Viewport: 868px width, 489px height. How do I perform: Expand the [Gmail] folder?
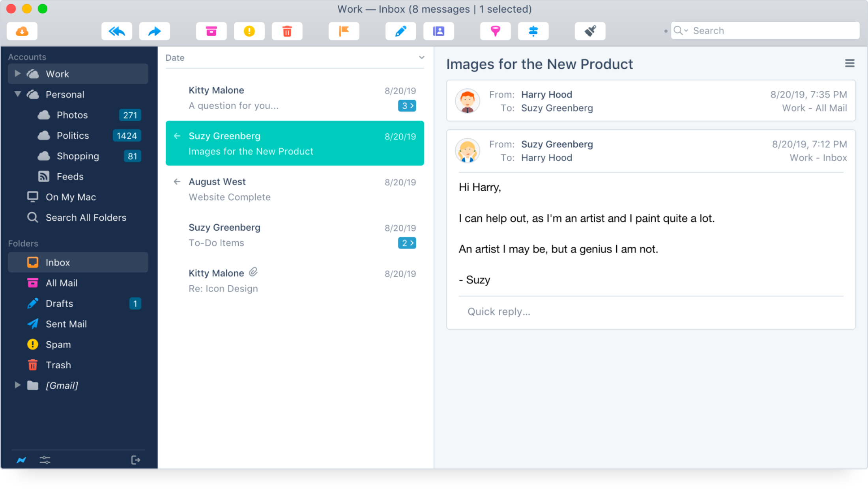(x=17, y=385)
